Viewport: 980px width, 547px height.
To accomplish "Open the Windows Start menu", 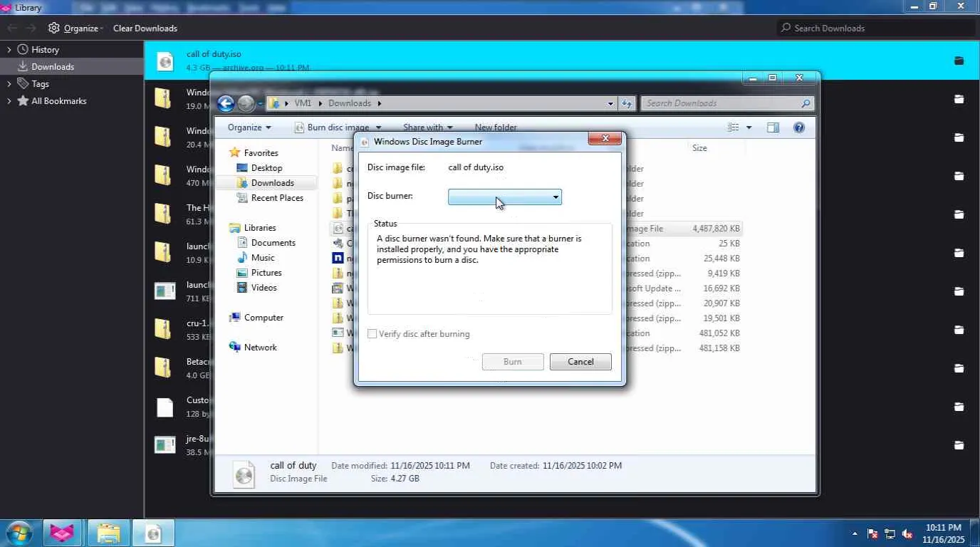I will coord(19,533).
